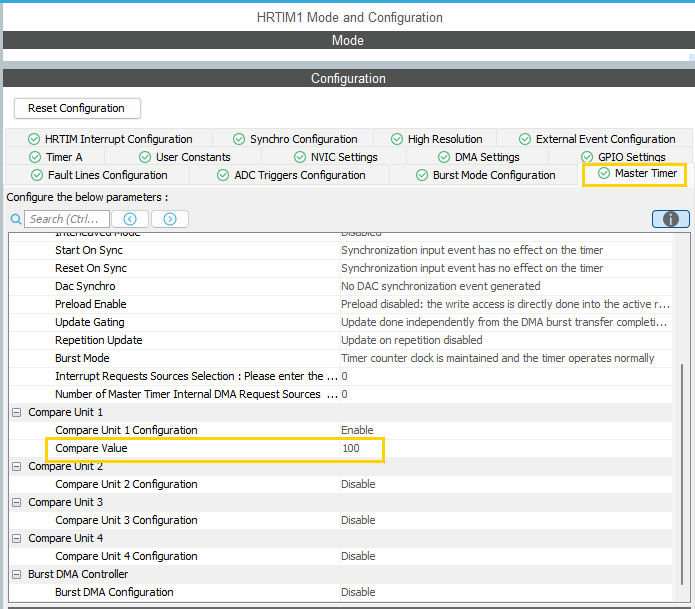Select the Master Timer tab
This screenshot has width=695, height=609.
pyautogui.click(x=635, y=173)
